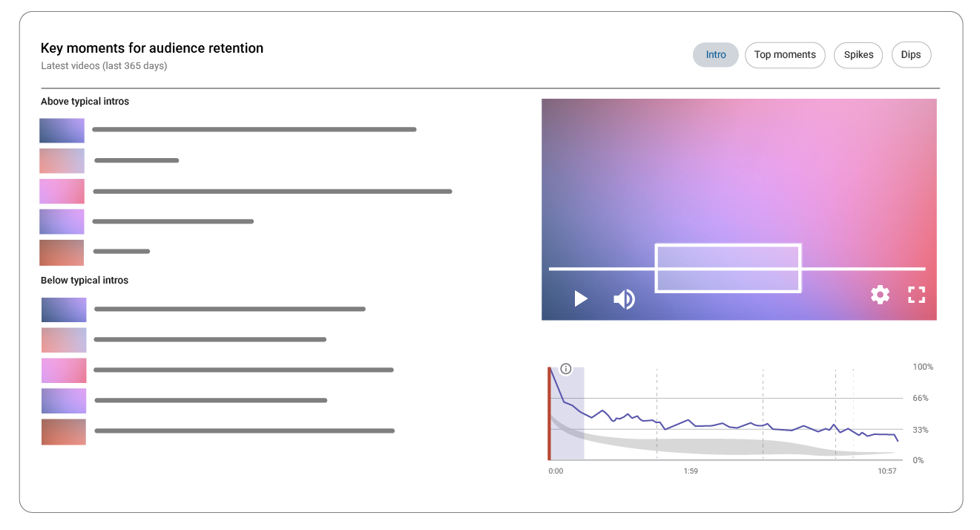Click the 100% axis label
This screenshot has height=530, width=980.
[923, 367]
